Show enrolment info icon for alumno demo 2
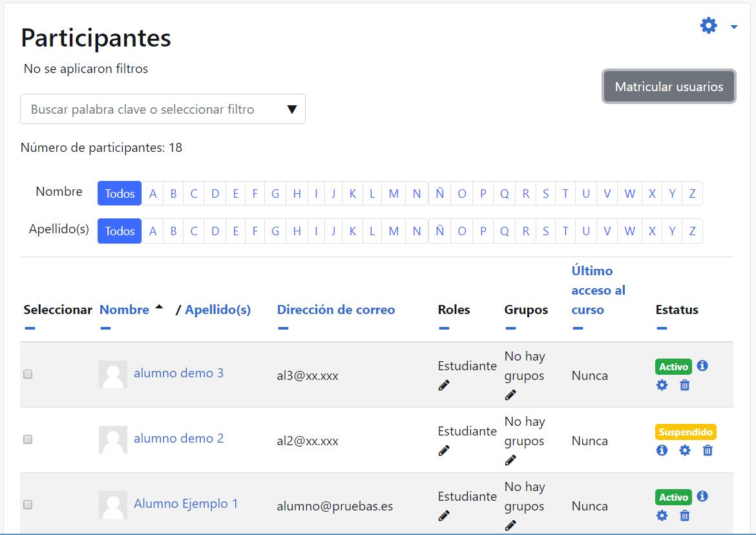Image resolution: width=756 pixels, height=535 pixels. coord(662,450)
